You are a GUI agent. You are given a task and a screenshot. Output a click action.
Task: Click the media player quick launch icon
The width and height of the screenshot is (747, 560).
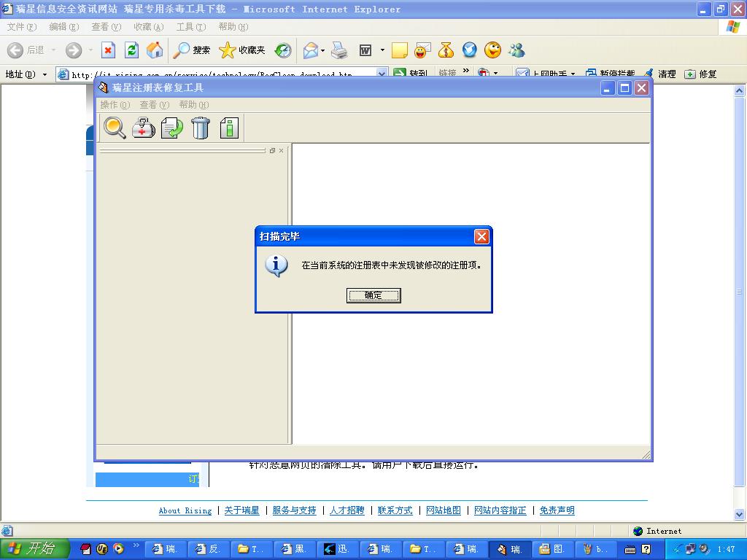[x=118, y=549]
